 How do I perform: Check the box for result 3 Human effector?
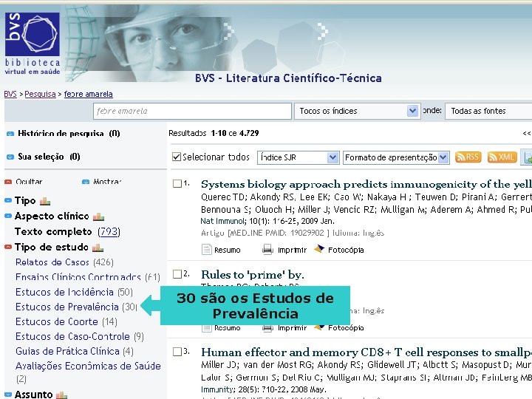177,352
